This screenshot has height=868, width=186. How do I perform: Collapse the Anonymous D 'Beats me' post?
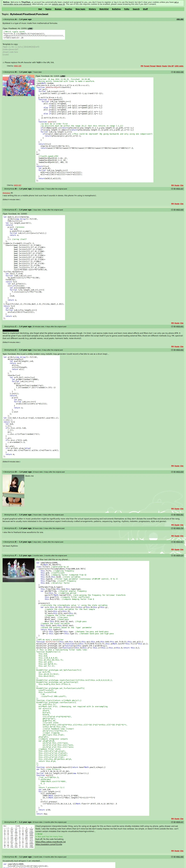coord(3,472)
